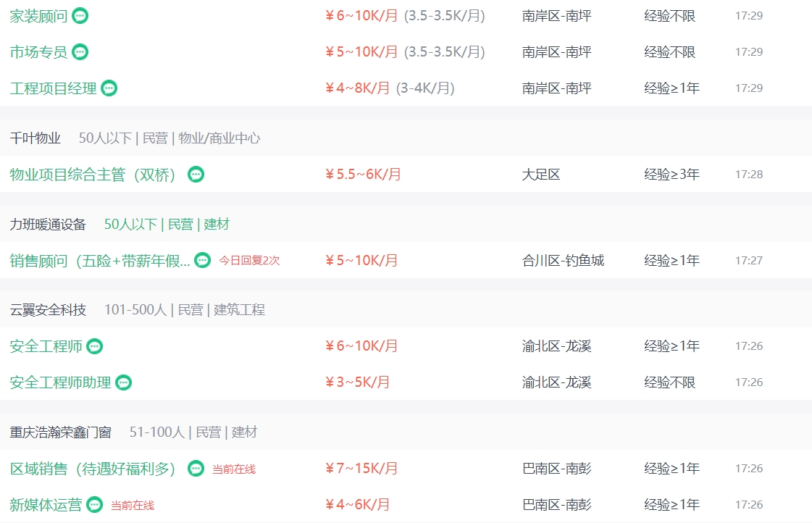Viewport: 812px width, 523px height.
Task: Visit 千叶物业 company page
Action: [35, 138]
